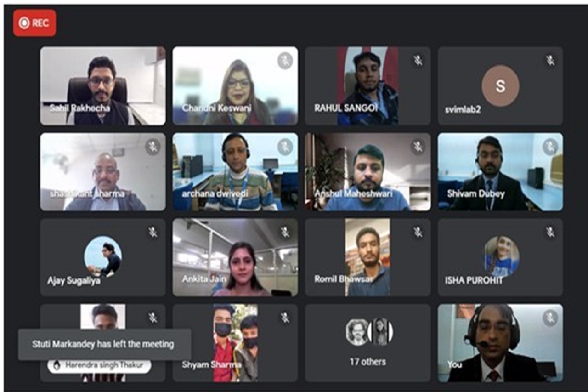
Task: Select Romil Bhawsar's video tile
Action: (368, 257)
